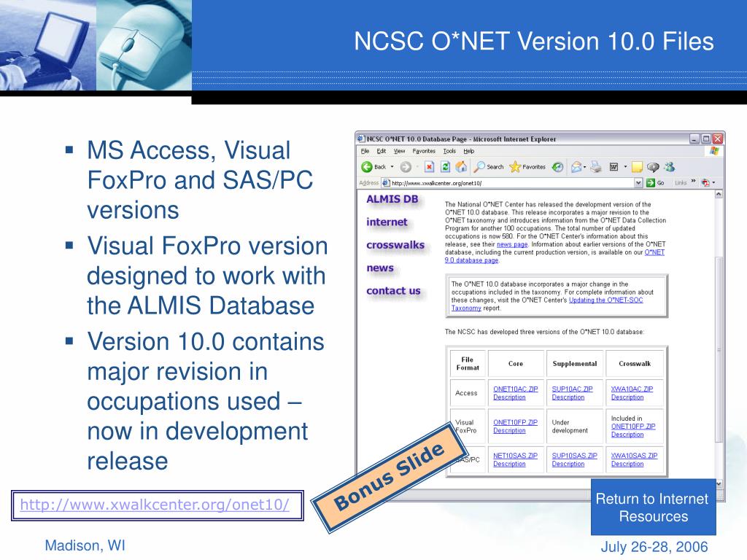747x560 pixels.
Task: Expand the Links chevron overflow
Action: coord(693,182)
